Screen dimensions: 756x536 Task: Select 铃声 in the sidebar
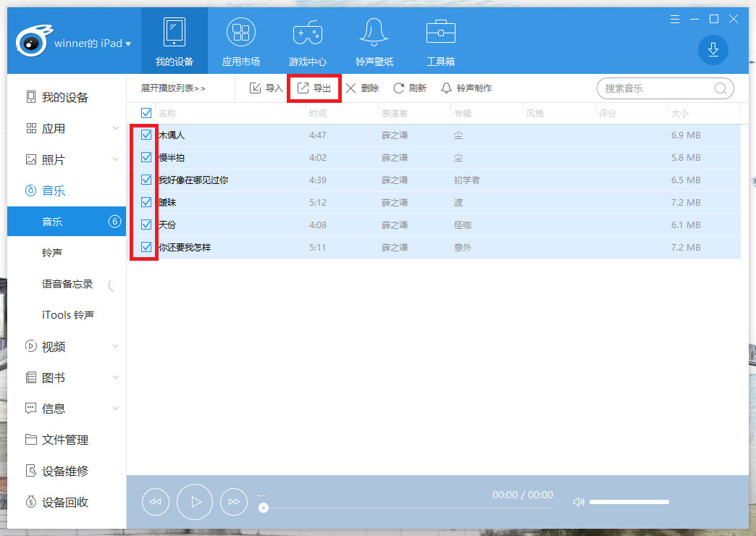[51, 253]
